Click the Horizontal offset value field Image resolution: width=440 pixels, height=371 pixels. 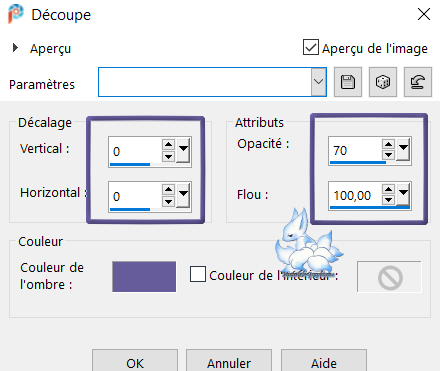coord(135,196)
